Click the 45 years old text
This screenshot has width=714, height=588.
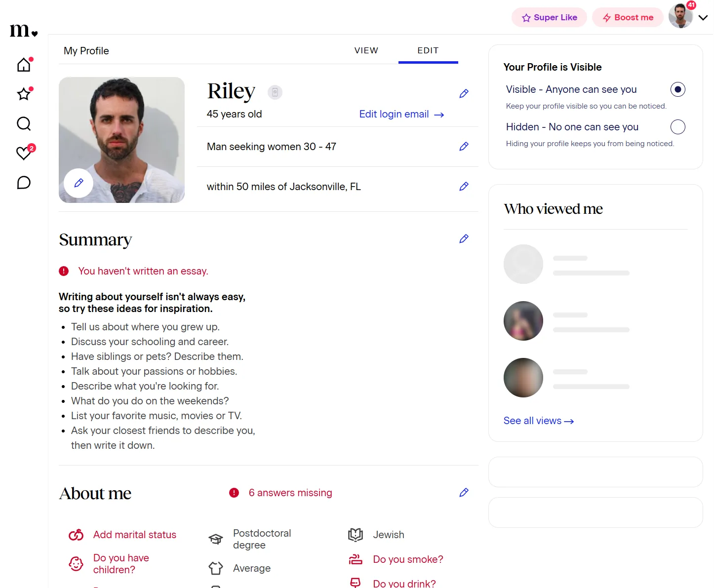point(235,114)
